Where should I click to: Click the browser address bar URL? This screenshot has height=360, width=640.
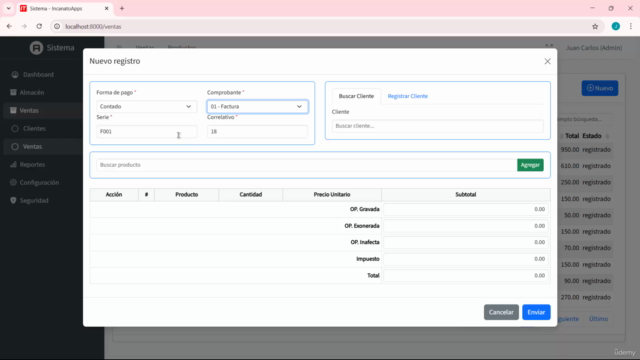pyautogui.click(x=93, y=27)
